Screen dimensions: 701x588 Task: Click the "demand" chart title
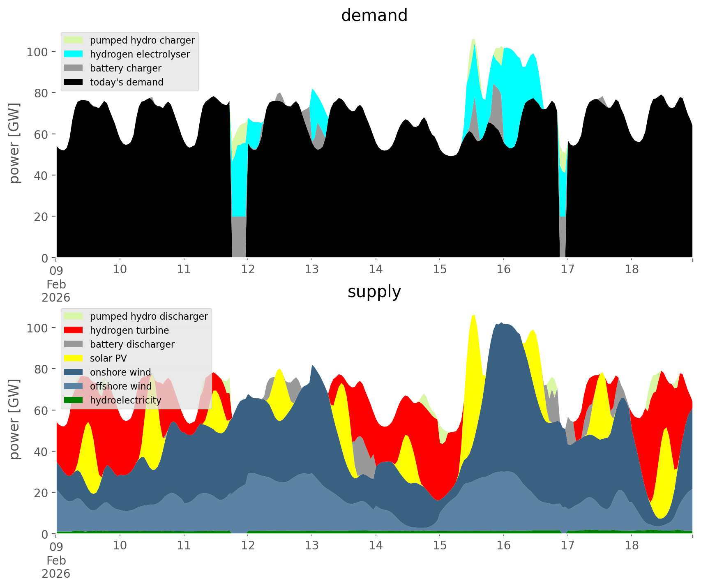click(x=374, y=16)
